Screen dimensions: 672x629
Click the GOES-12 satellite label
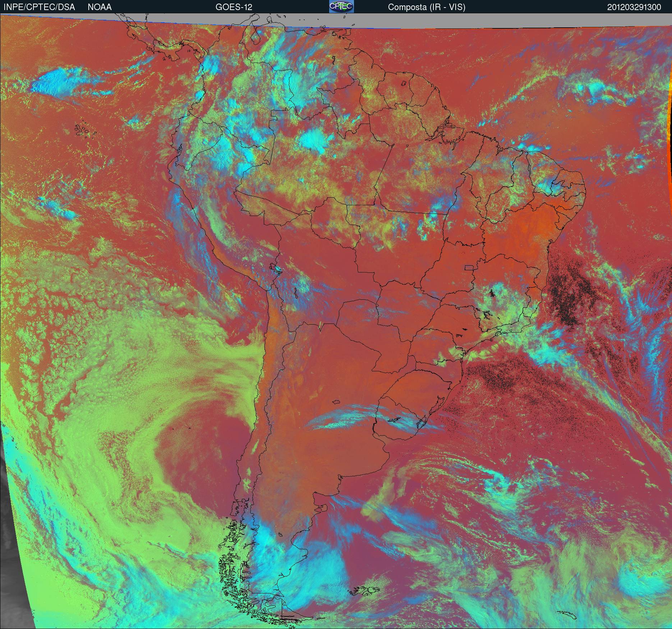tap(234, 7)
